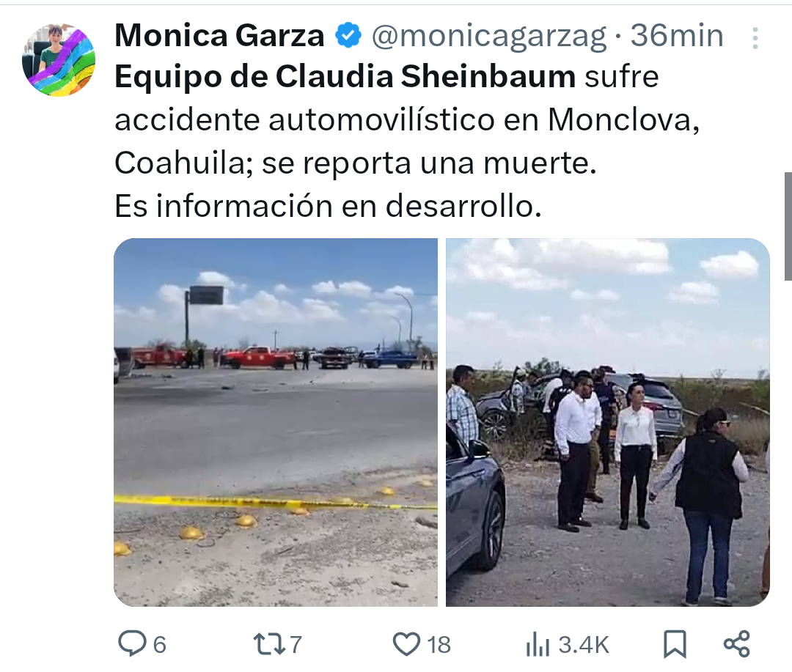The height and width of the screenshot is (672, 792).
Task: Repost this tweet with retweet icon
Action: pos(269,644)
